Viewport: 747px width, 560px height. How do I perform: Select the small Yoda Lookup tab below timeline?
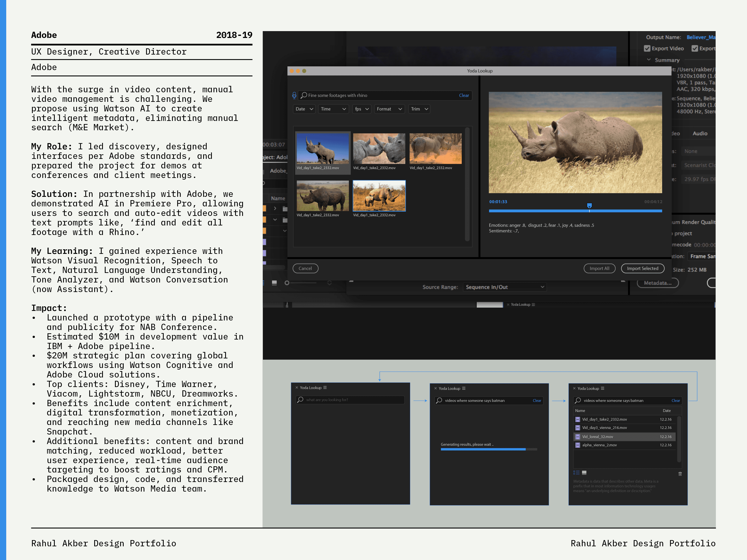pyautogui.click(x=520, y=304)
